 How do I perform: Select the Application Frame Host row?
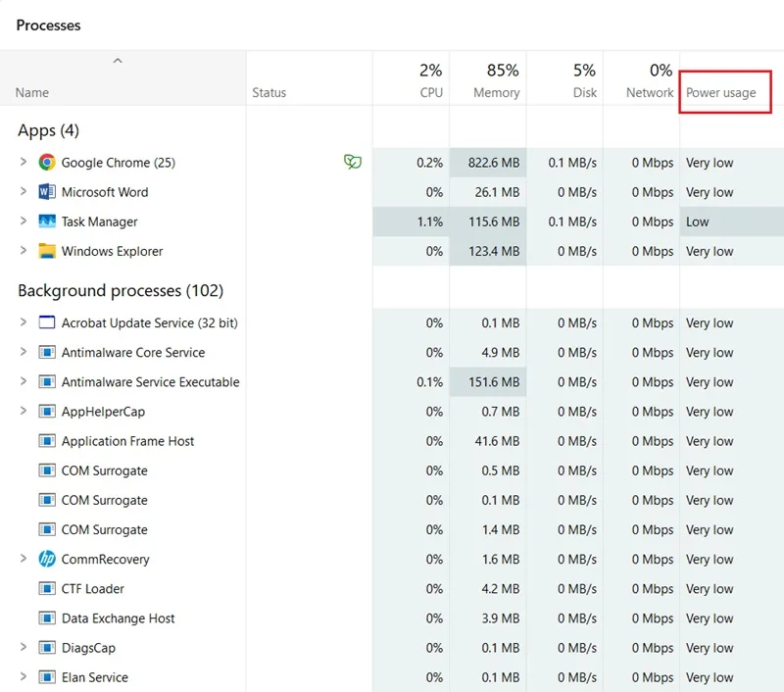point(392,441)
